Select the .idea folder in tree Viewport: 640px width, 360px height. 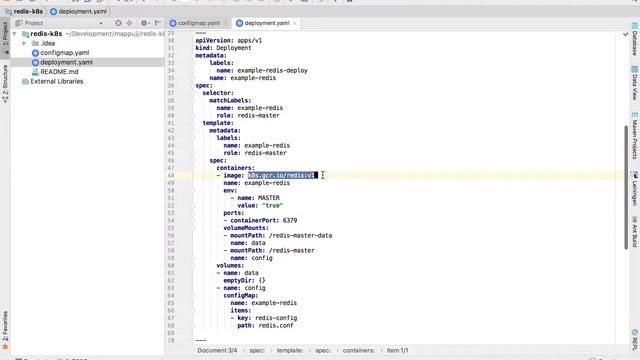[48, 43]
